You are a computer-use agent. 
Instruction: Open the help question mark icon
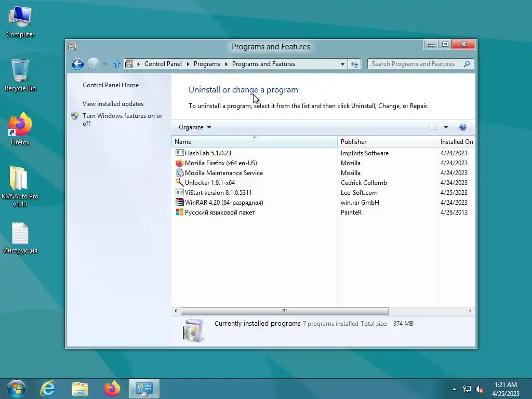coord(462,127)
